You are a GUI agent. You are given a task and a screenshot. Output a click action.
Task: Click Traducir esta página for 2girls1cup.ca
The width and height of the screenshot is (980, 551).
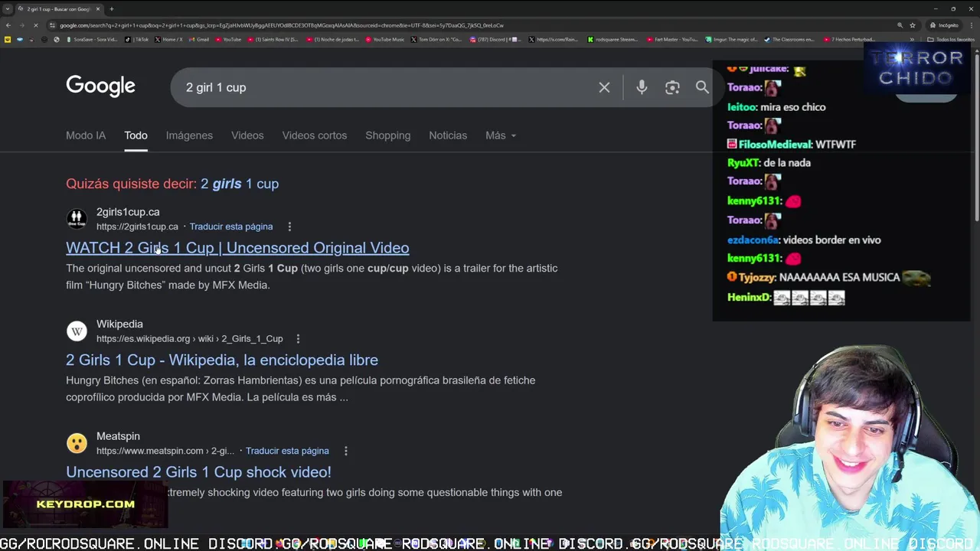tap(231, 227)
